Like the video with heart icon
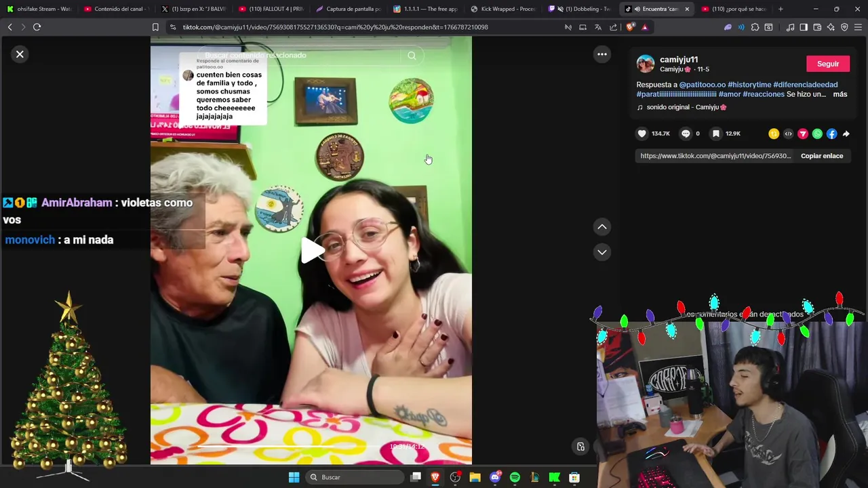This screenshot has width=868, height=488. pyautogui.click(x=642, y=134)
